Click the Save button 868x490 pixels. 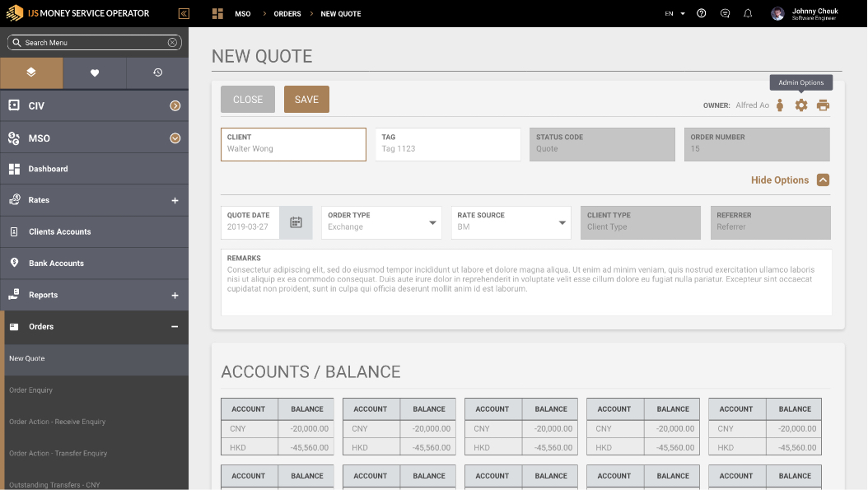click(306, 100)
